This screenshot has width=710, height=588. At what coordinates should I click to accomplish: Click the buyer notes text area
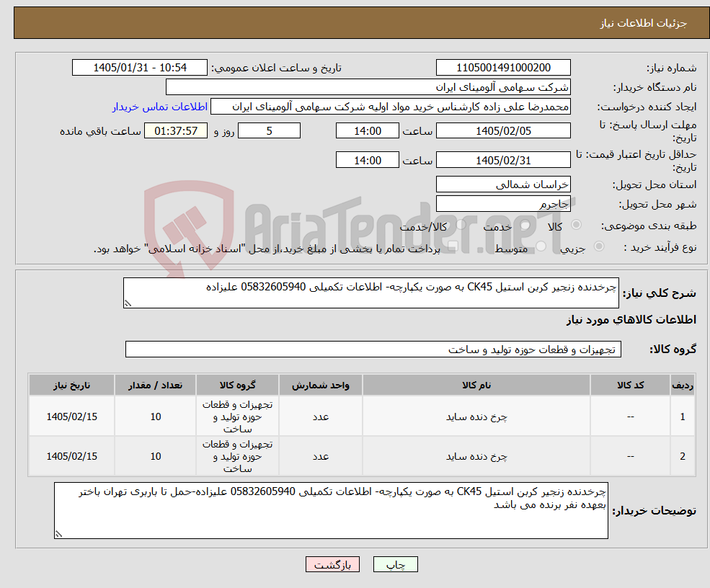[331, 510]
